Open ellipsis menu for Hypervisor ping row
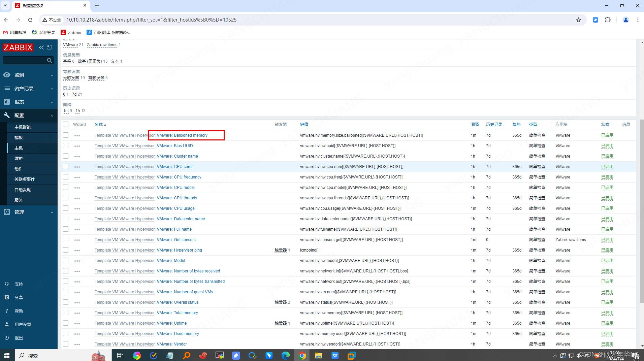Screen dimensions: 644x361 pos(77,250)
